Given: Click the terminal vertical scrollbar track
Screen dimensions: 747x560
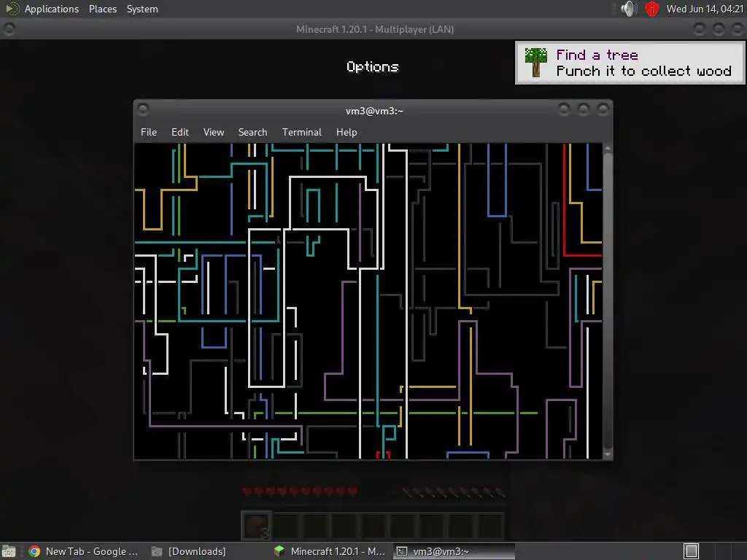Looking at the screenshot, I should [608, 301].
